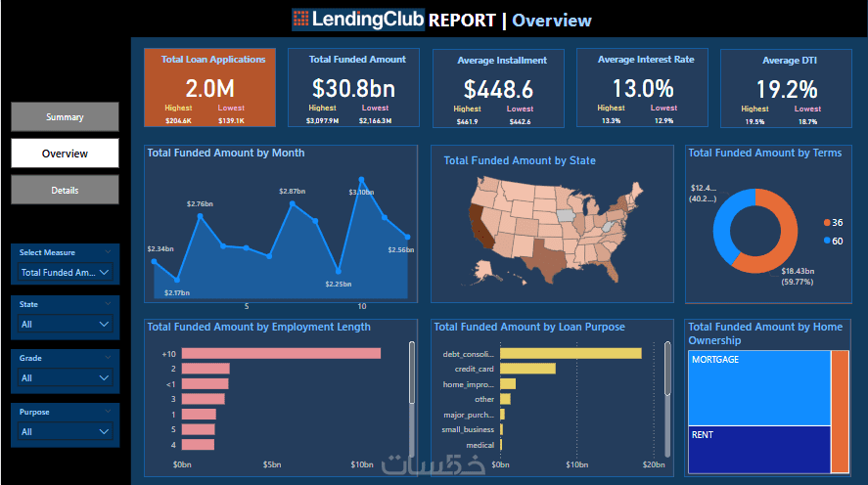Open the Grade filter dropdown
This screenshot has width=868, height=485.
click(65, 377)
